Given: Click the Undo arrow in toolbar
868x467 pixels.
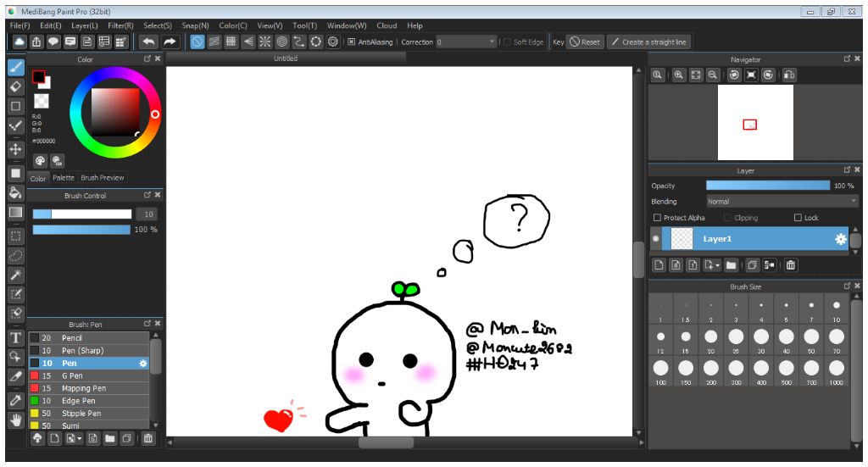Looking at the screenshot, I should coord(147,42).
